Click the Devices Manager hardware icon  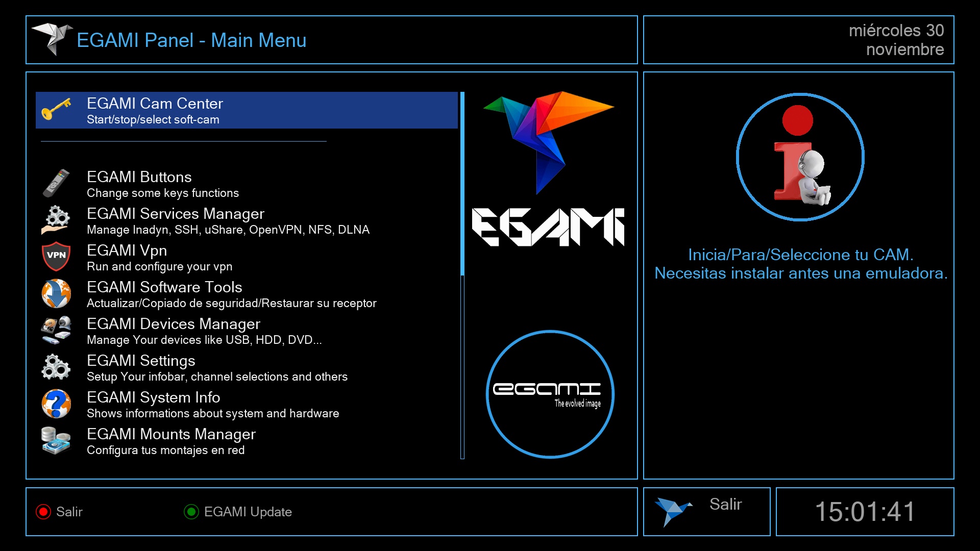tap(56, 330)
